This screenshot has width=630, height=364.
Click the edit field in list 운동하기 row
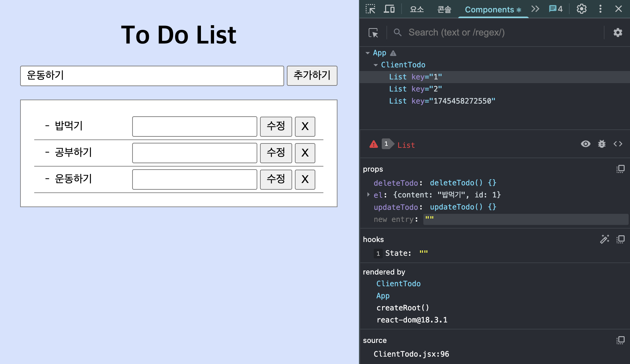point(195,179)
